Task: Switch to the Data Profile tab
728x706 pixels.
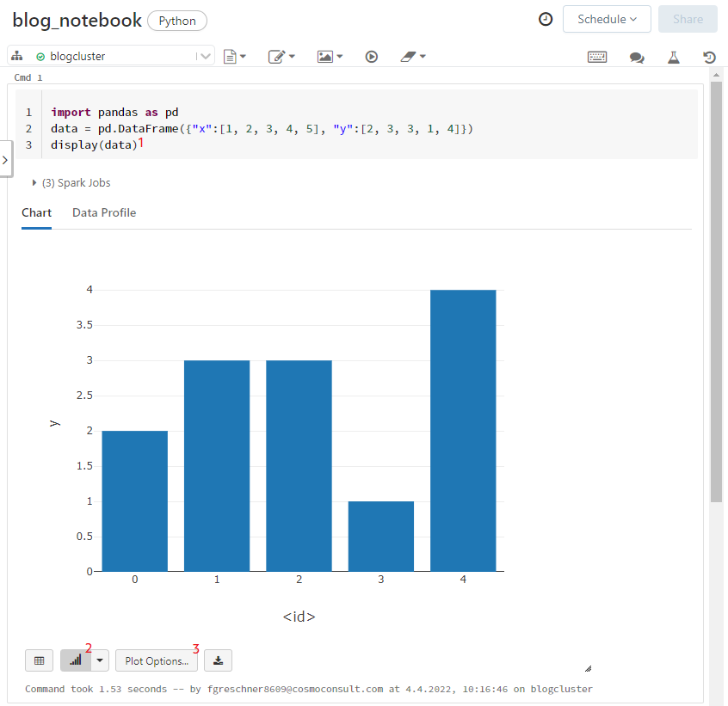Action: coord(104,213)
